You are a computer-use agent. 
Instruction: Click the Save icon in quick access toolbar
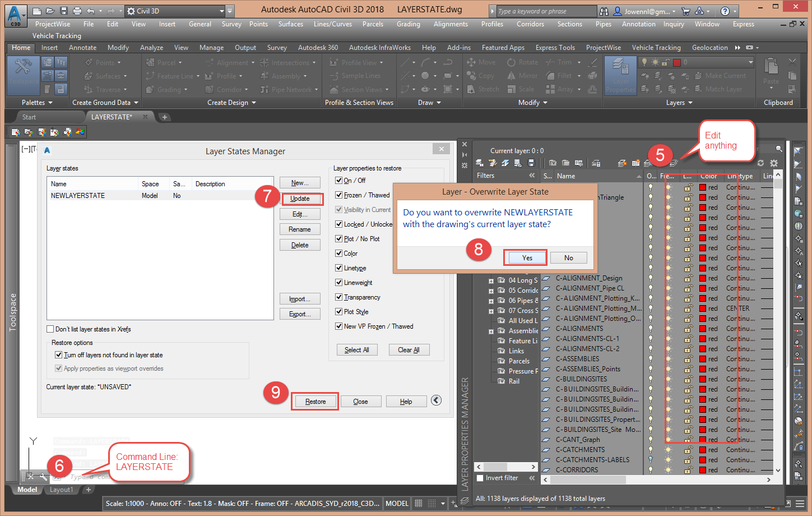(63, 11)
